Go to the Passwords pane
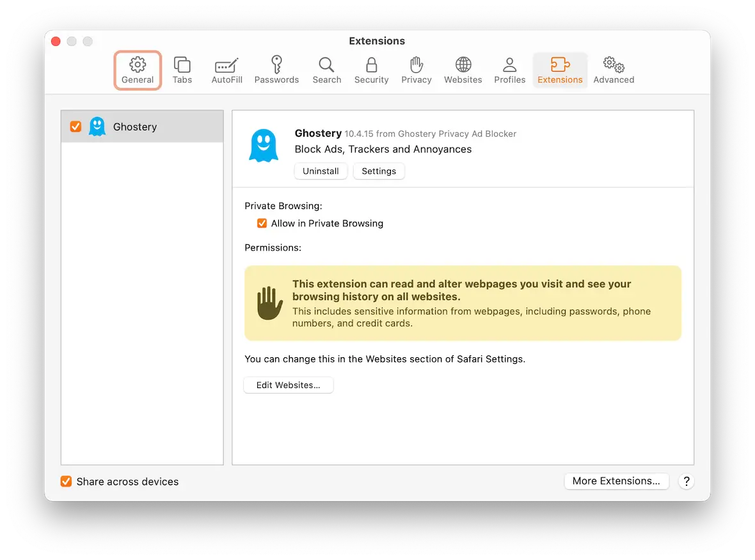 click(x=276, y=70)
